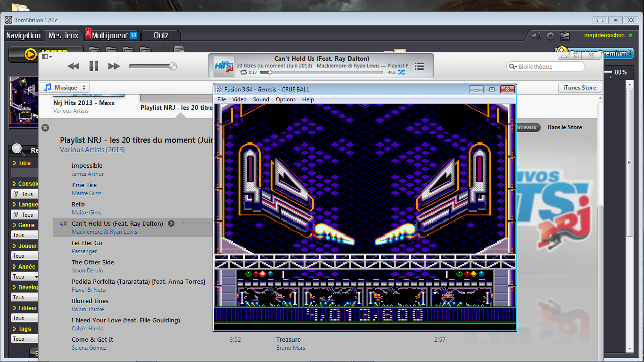This screenshot has width=644, height=362.
Task: Click the now-playing speaker icon in list
Action: click(x=63, y=223)
